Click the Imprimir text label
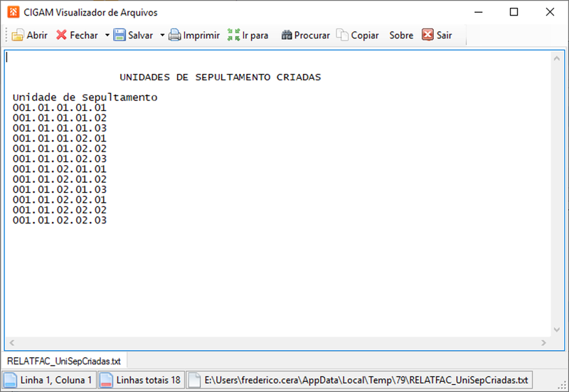Viewport: 569px width, 392px height. 201,35
